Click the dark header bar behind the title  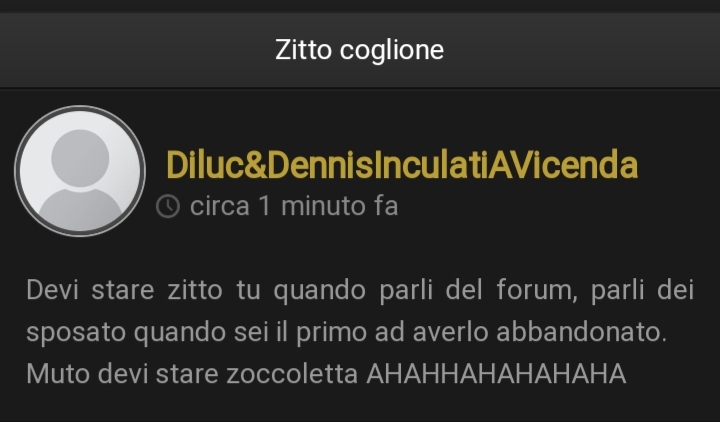click(360, 50)
